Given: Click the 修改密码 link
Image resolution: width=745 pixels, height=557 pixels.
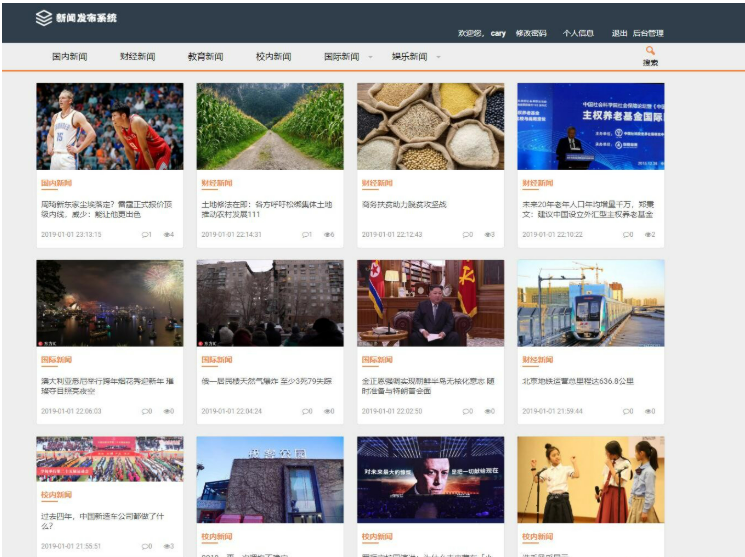Looking at the screenshot, I should 531,33.
